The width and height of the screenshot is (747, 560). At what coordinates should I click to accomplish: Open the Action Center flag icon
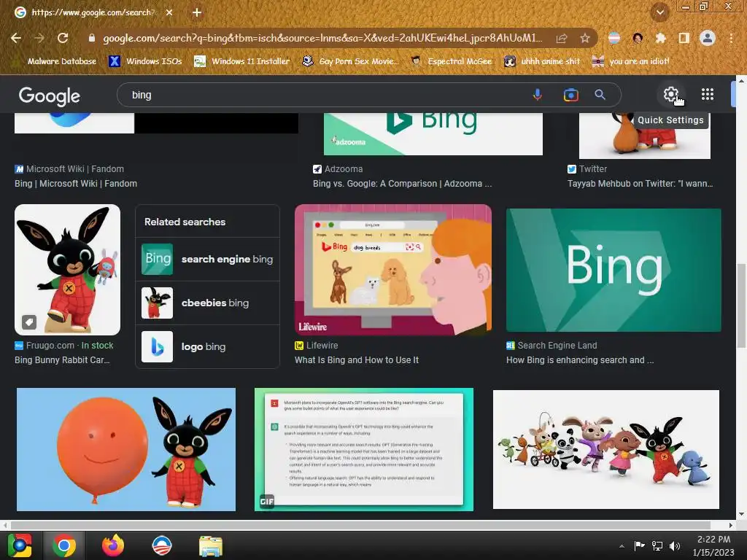click(x=639, y=545)
